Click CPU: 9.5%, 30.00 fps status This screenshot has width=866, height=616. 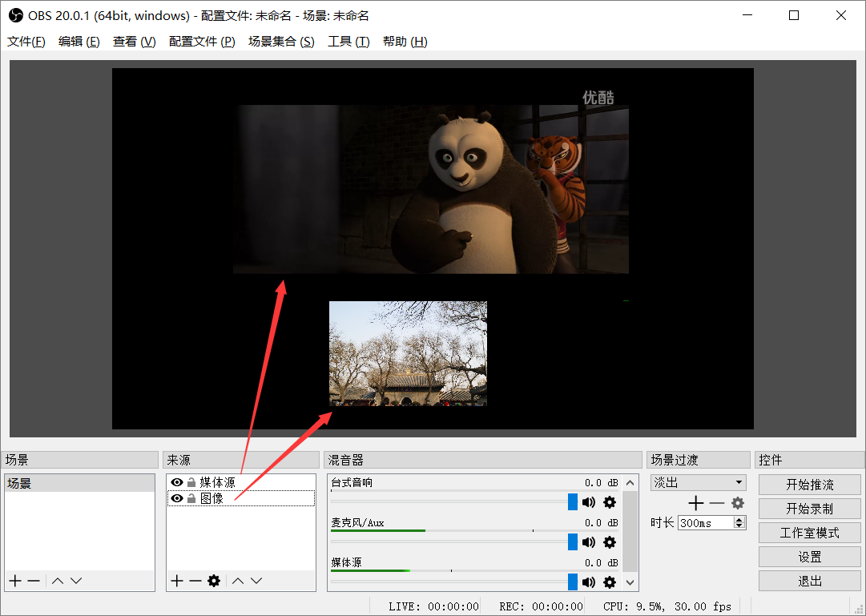click(x=667, y=606)
